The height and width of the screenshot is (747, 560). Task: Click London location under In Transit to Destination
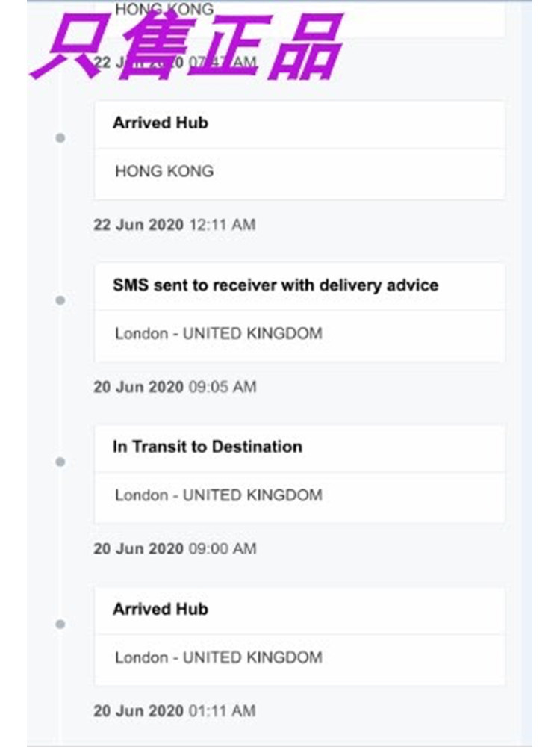[218, 495]
